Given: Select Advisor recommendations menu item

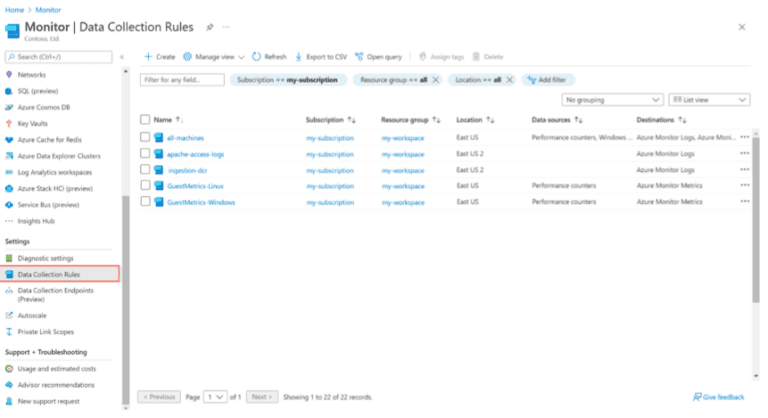Looking at the screenshot, I should click(x=56, y=385).
